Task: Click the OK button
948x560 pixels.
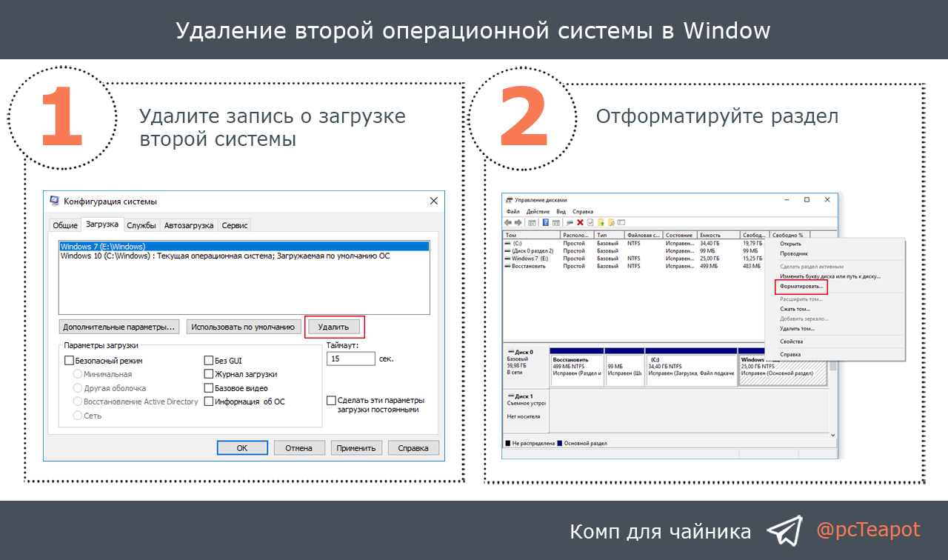Action: [242, 447]
